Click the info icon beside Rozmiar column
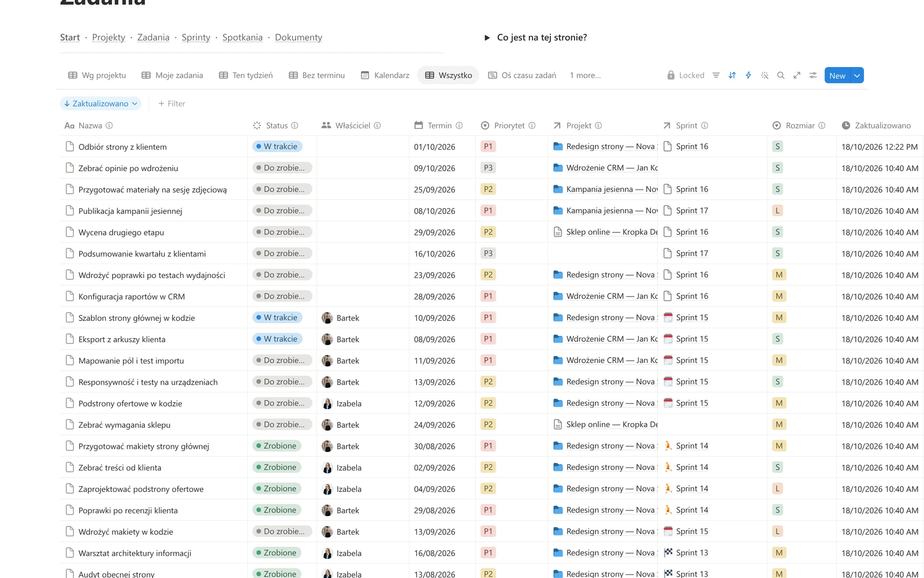The width and height of the screenshot is (924, 578). pos(822,125)
